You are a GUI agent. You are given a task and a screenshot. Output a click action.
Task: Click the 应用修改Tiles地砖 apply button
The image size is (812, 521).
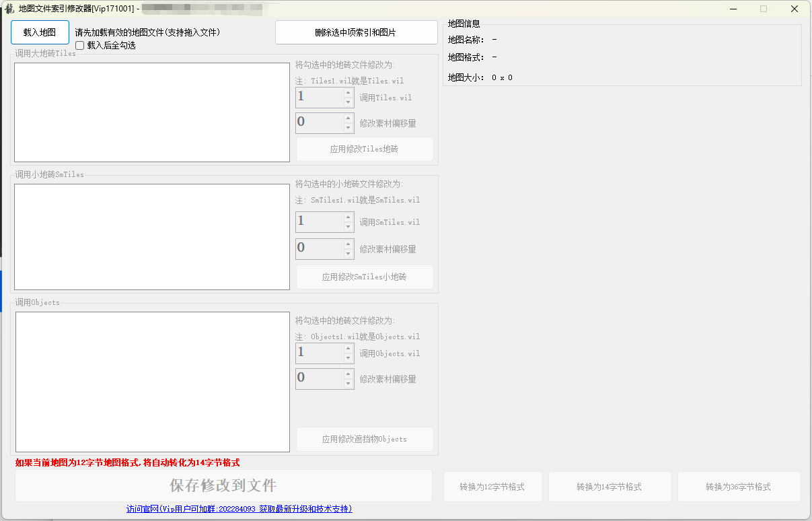click(364, 149)
